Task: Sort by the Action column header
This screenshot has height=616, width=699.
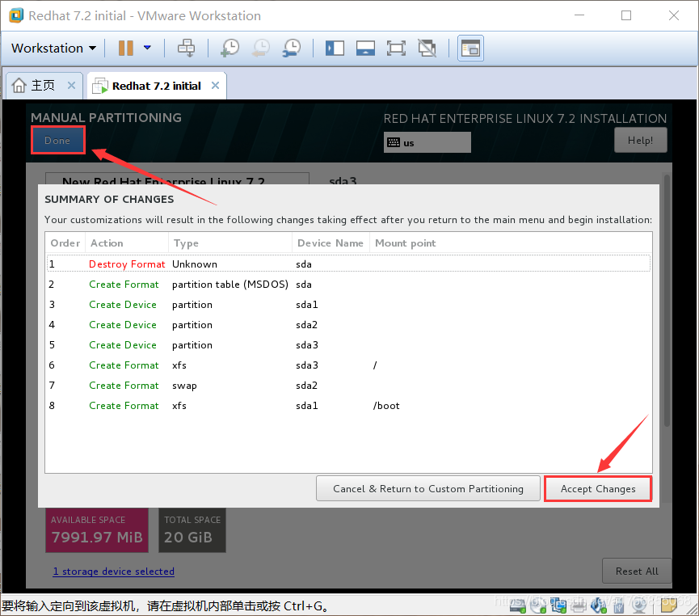Action: tap(127, 243)
